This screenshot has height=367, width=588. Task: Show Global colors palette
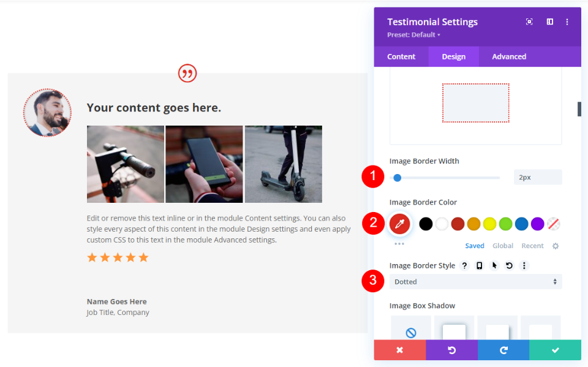(x=502, y=246)
